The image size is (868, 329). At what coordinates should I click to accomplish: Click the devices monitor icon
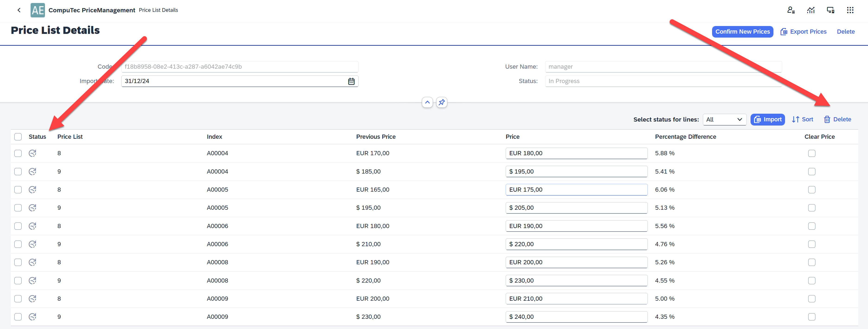pos(830,10)
